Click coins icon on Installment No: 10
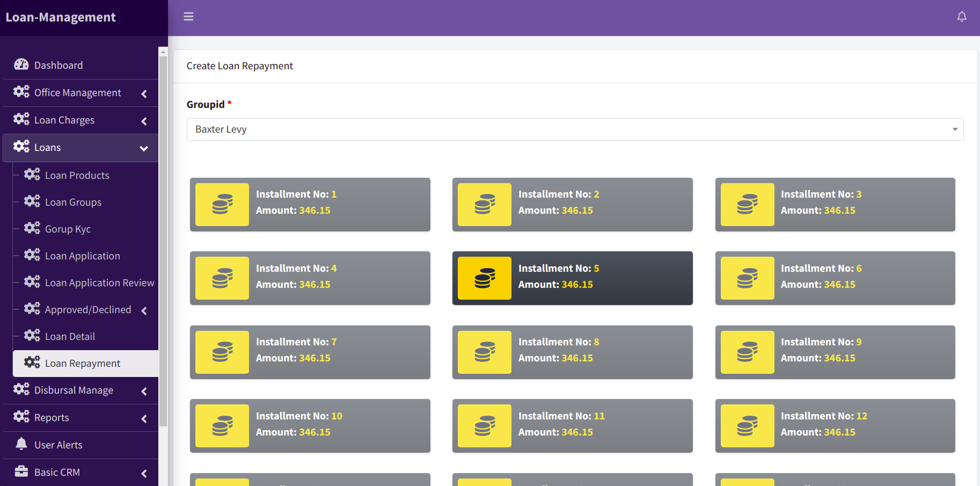Image resolution: width=980 pixels, height=486 pixels. (222, 426)
